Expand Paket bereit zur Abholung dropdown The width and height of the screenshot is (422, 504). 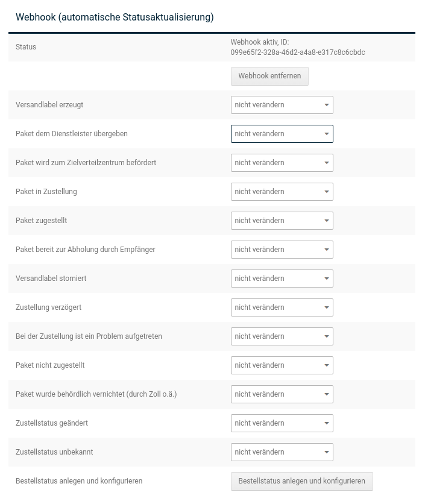(282, 250)
